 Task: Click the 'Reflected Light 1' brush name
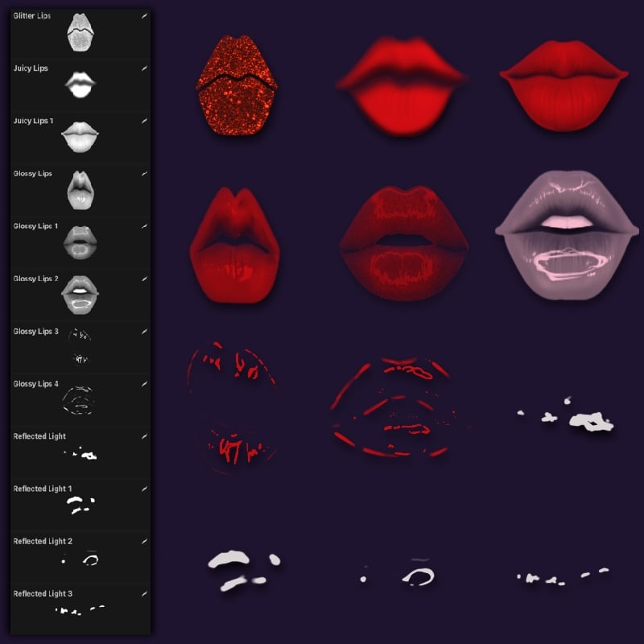[43, 489]
